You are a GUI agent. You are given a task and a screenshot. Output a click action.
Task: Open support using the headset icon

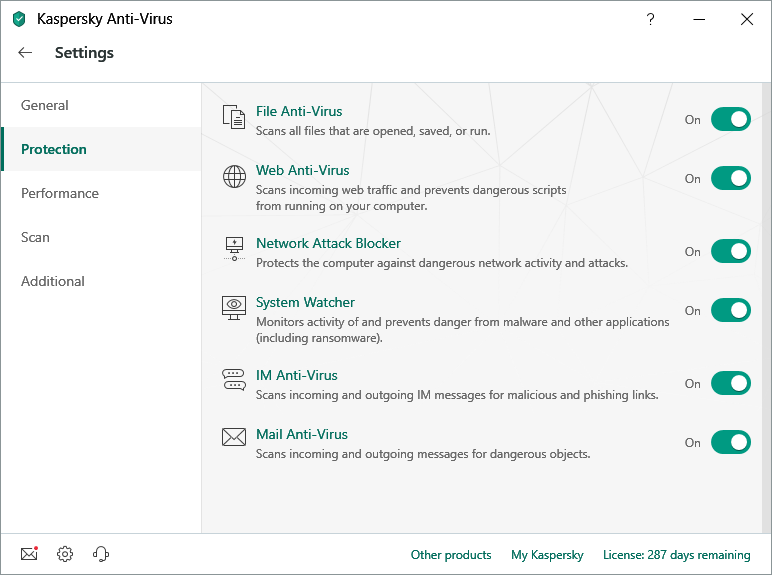click(x=100, y=554)
